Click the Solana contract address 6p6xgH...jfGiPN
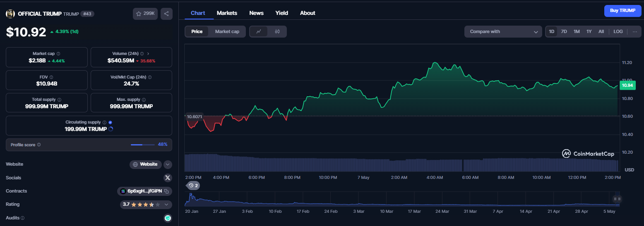Image resolution: width=644 pixels, height=226 pixels. (x=145, y=191)
